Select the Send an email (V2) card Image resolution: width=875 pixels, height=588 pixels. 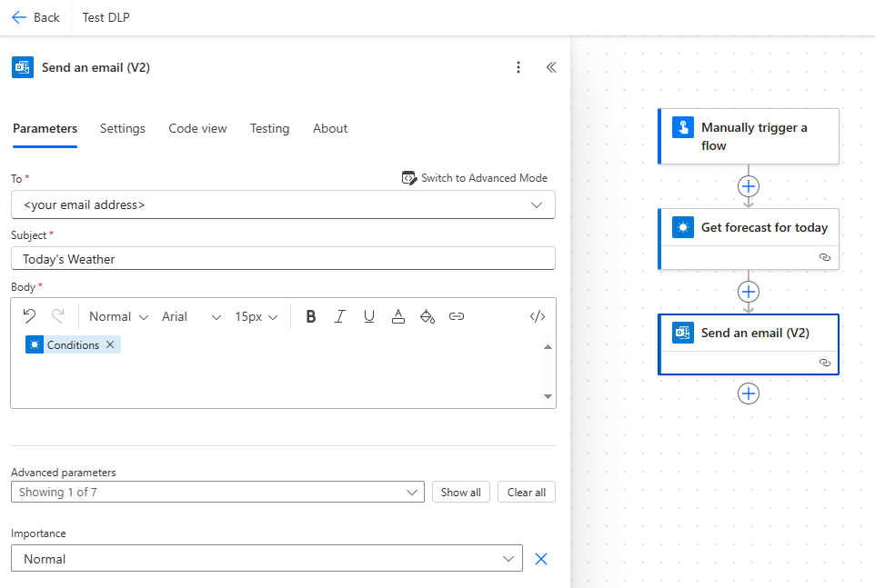749,344
